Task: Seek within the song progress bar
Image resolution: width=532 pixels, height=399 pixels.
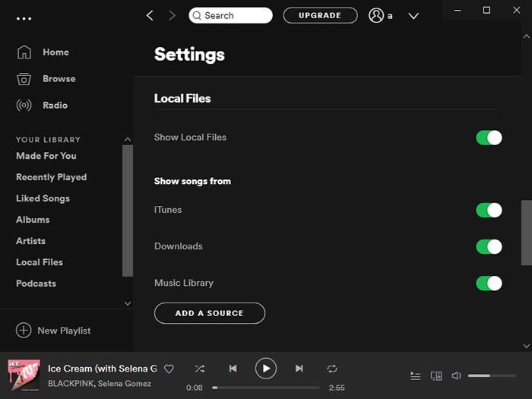Action: (x=266, y=388)
